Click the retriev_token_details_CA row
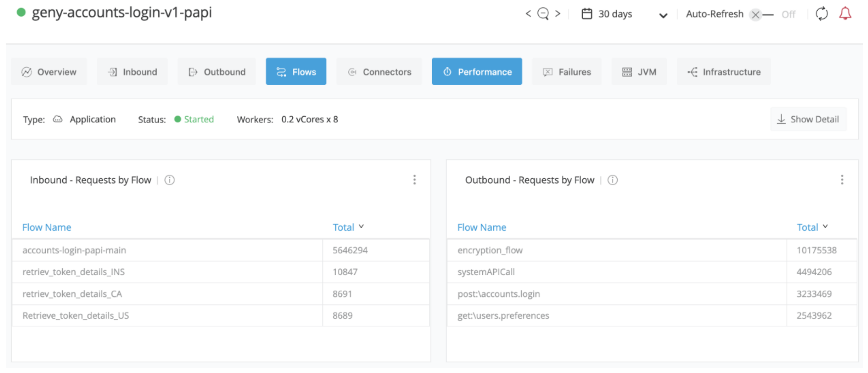 click(221, 294)
